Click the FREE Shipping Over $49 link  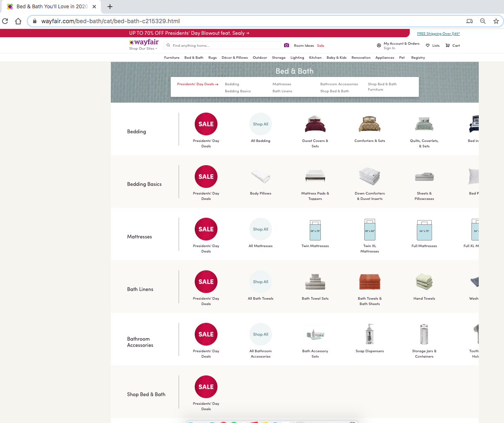pyautogui.click(x=438, y=34)
